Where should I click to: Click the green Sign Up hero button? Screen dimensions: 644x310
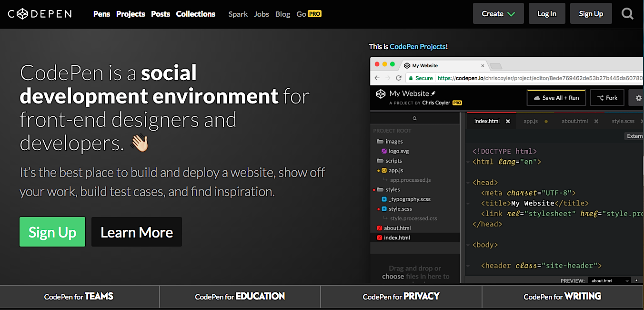(52, 232)
